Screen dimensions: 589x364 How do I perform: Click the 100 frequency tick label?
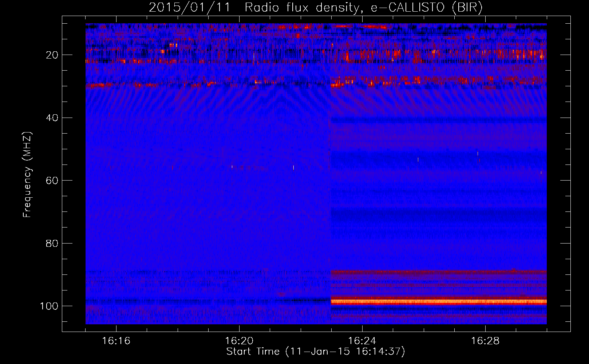point(49,306)
